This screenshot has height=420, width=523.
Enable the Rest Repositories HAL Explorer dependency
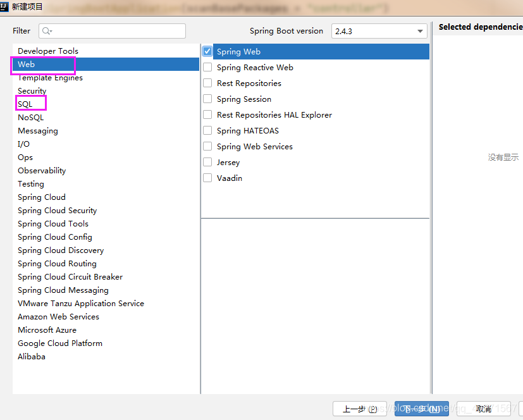(x=207, y=114)
